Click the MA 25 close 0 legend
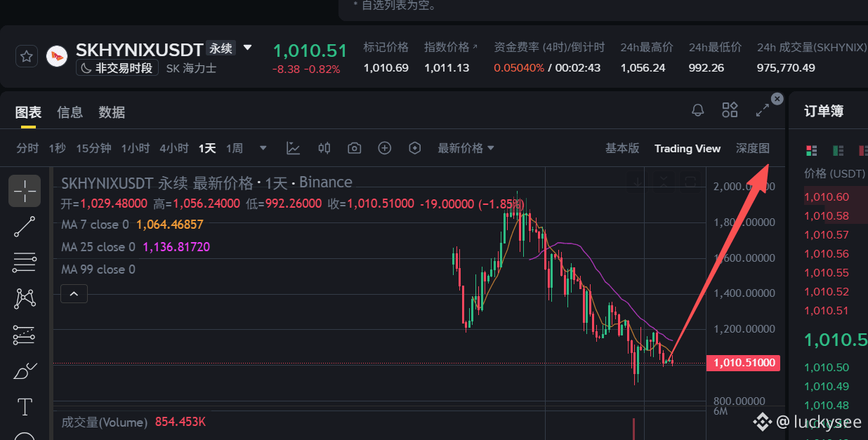Viewport: 868px width, 440px height. pos(98,247)
